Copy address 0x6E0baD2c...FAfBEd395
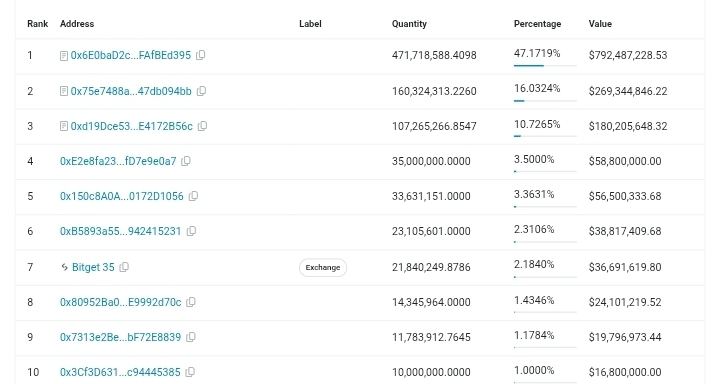 [x=201, y=55]
